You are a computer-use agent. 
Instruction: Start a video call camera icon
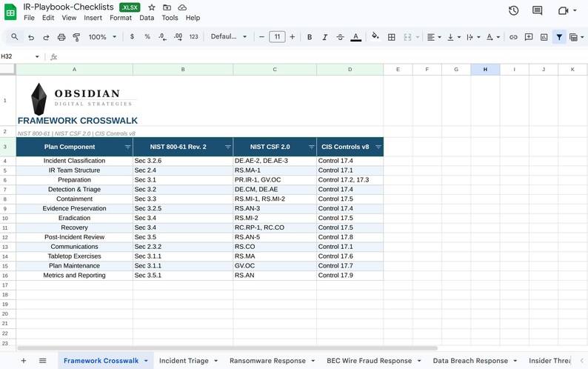point(563,10)
